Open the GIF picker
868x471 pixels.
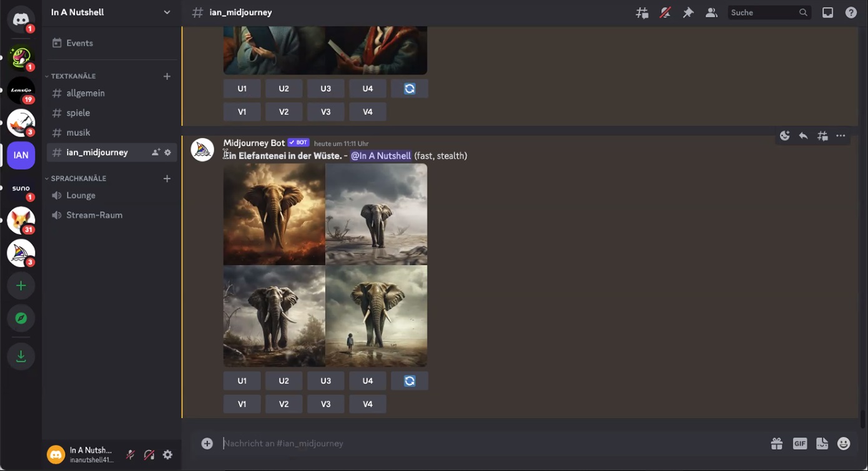click(x=799, y=444)
